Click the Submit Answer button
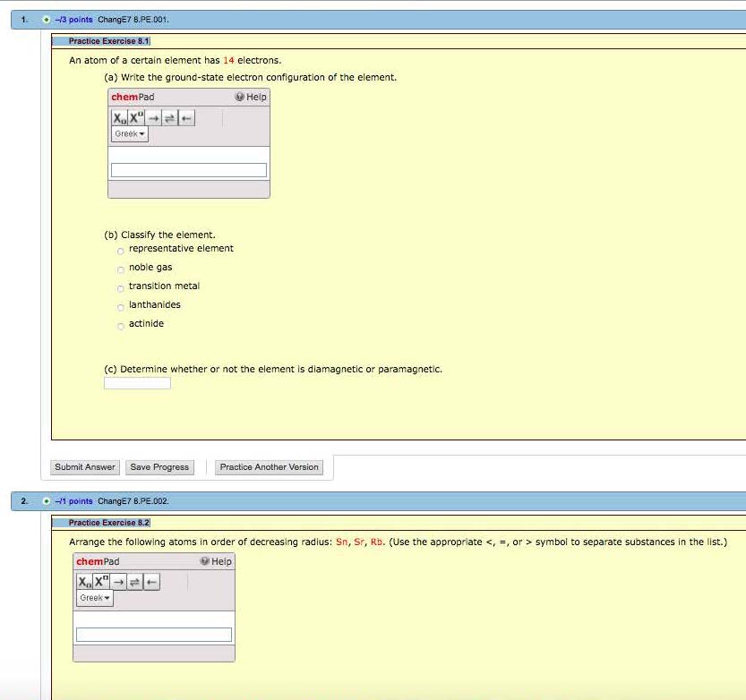Viewport: 746px width, 700px height. tap(85, 467)
